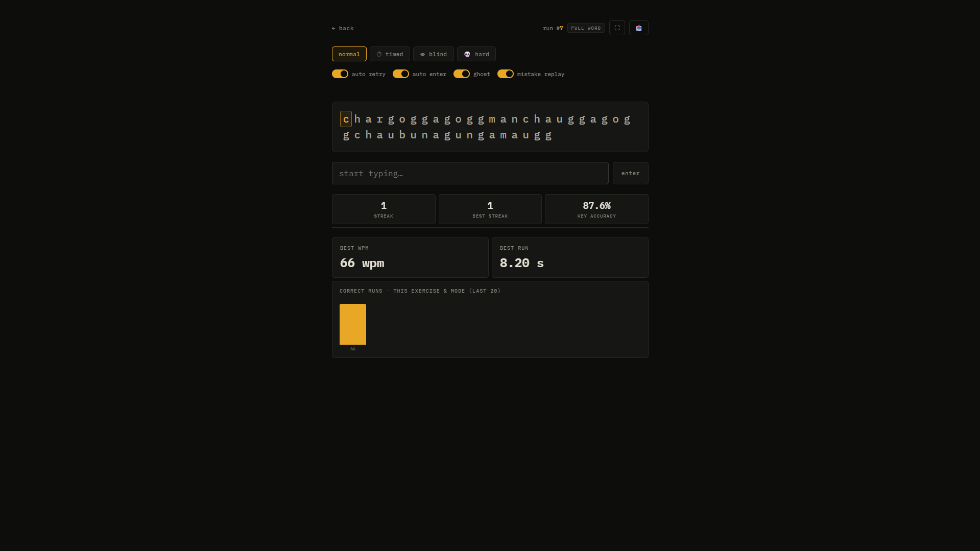Select the normal mode tab
This screenshot has width=980, height=551.
pos(349,54)
